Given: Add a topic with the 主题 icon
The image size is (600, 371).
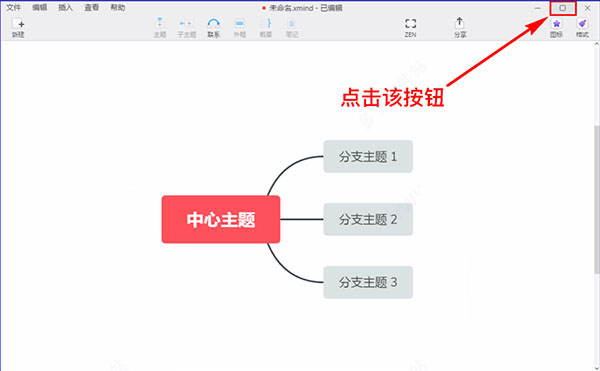Looking at the screenshot, I should pos(160,28).
